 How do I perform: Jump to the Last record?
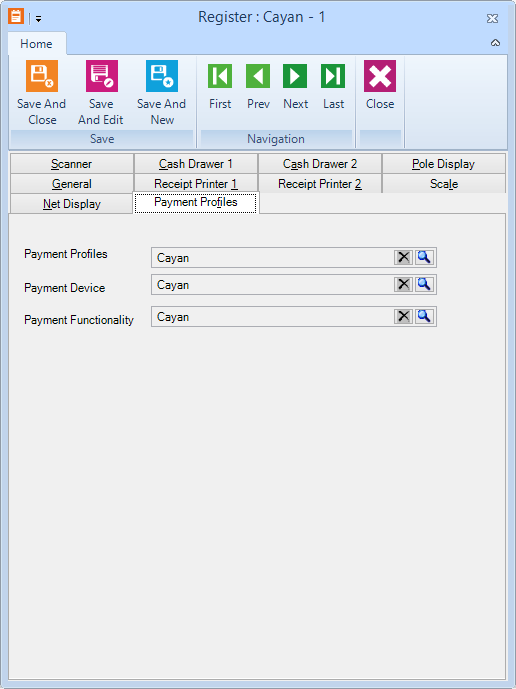coord(333,76)
